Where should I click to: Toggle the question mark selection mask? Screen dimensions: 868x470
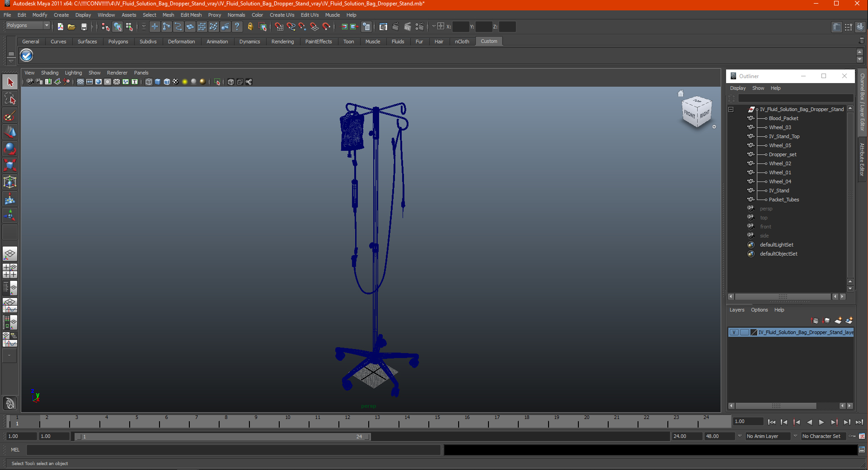point(237,27)
